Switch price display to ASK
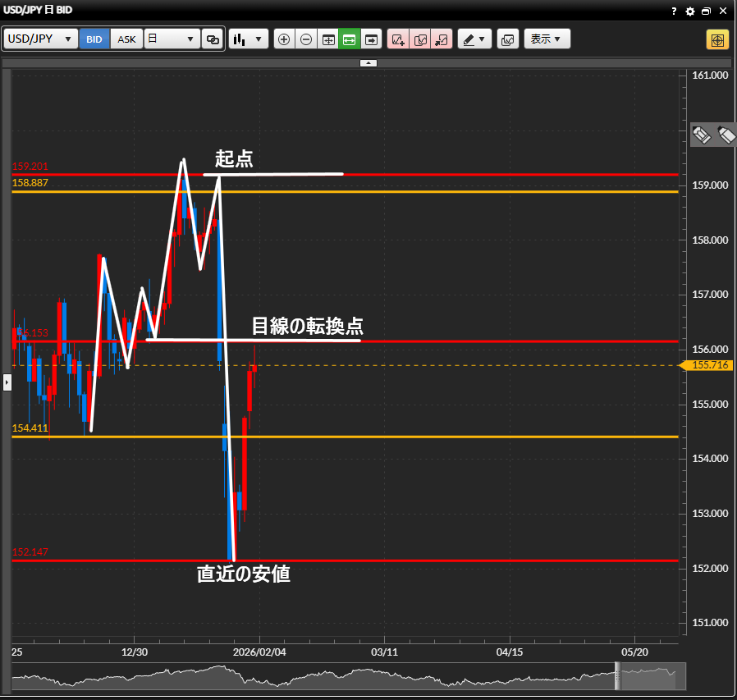Screen dimensions: 737x700 click(126, 39)
